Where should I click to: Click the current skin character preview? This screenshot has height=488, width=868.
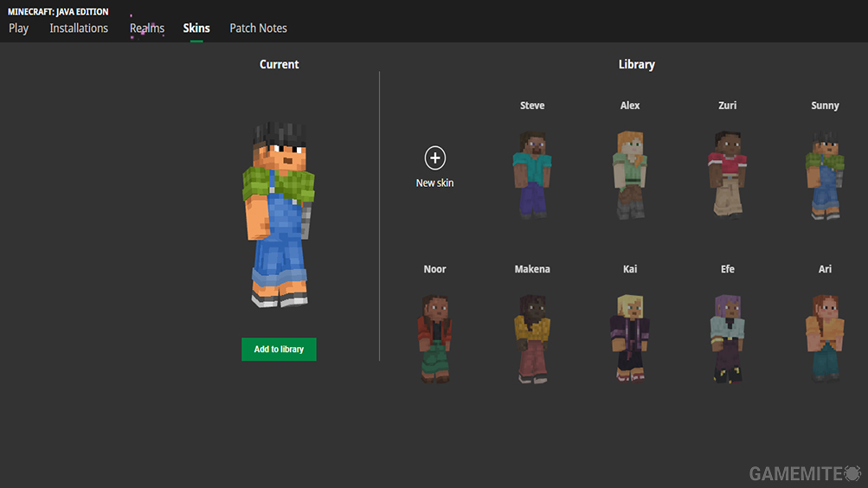(x=279, y=215)
